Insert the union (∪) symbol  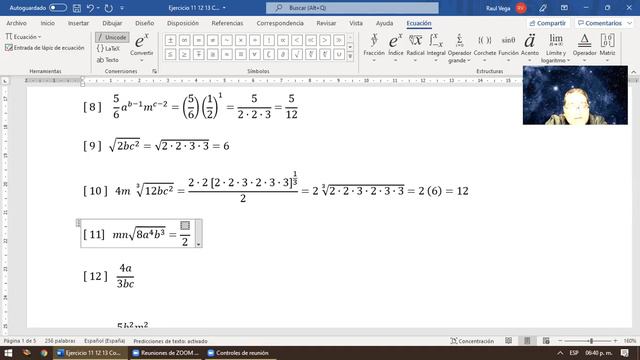click(x=339, y=54)
